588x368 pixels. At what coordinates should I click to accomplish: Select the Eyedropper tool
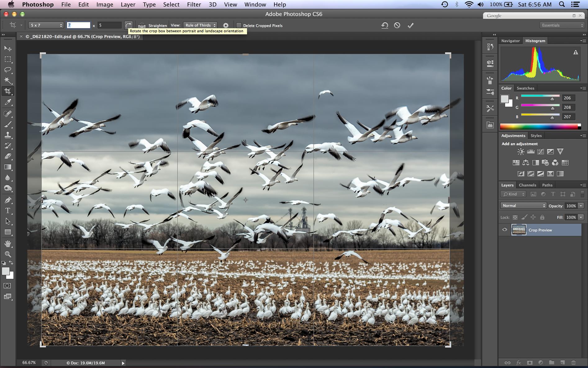[x=8, y=102]
